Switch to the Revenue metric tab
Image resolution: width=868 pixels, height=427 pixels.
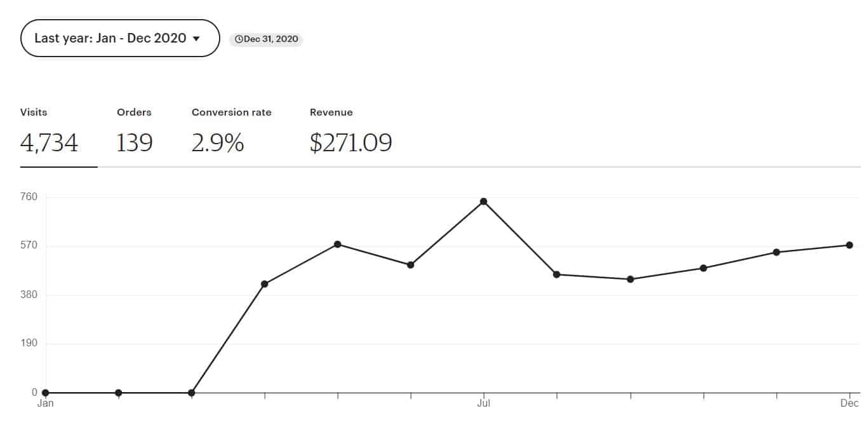click(351, 132)
